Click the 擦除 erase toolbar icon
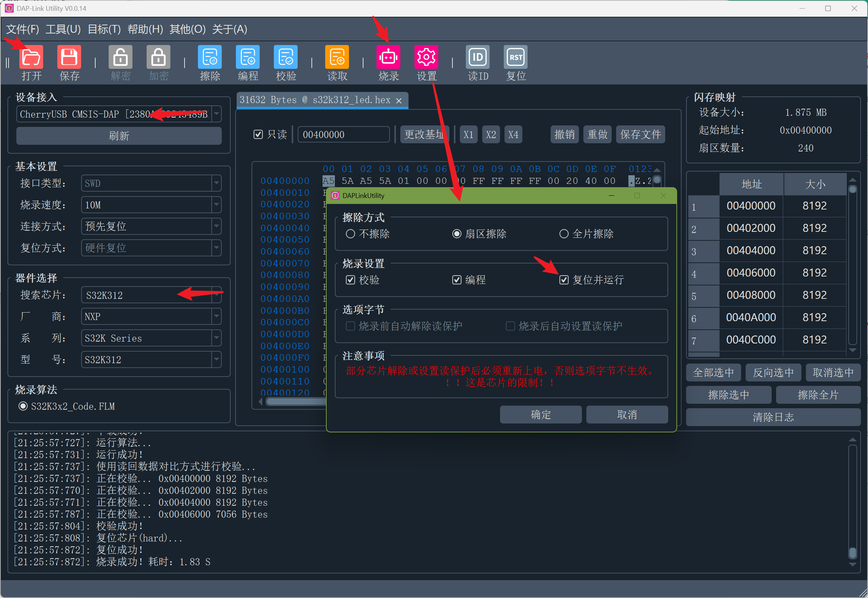This screenshot has width=868, height=598. click(209, 57)
